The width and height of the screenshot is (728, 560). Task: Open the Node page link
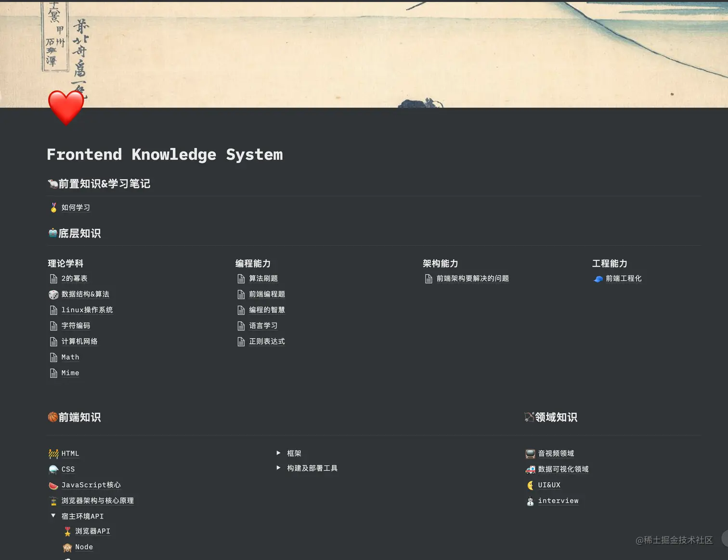click(84, 547)
